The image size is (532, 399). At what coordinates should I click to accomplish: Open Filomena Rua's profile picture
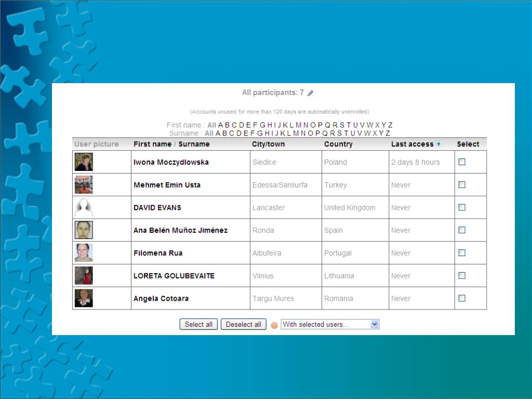pyautogui.click(x=84, y=253)
